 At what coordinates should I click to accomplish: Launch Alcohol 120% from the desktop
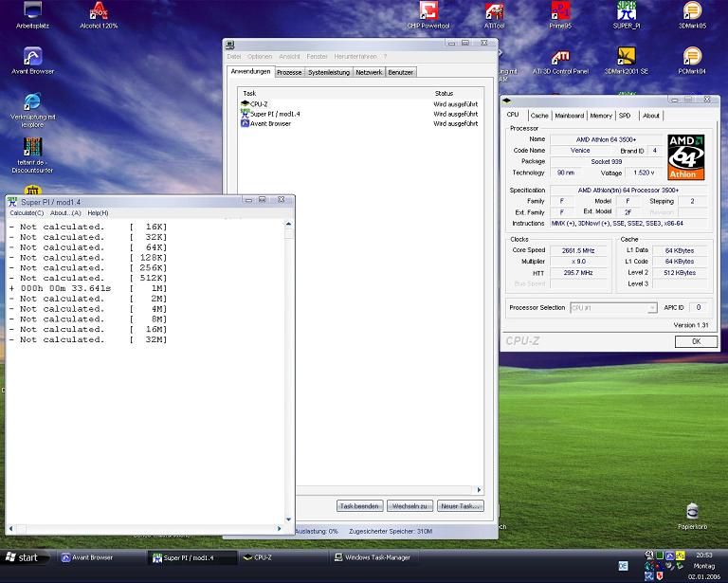point(99,15)
